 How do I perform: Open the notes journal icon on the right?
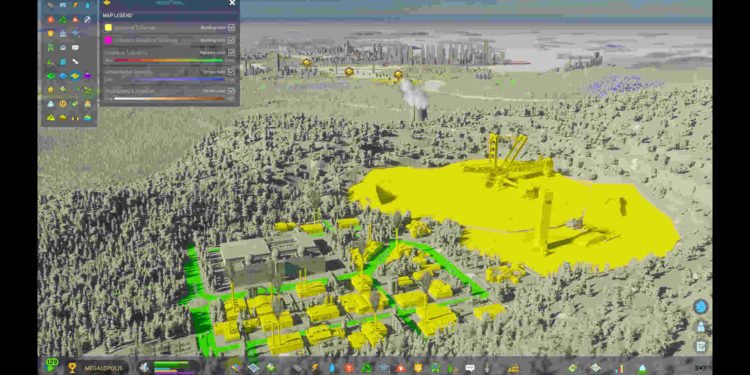tap(701, 345)
